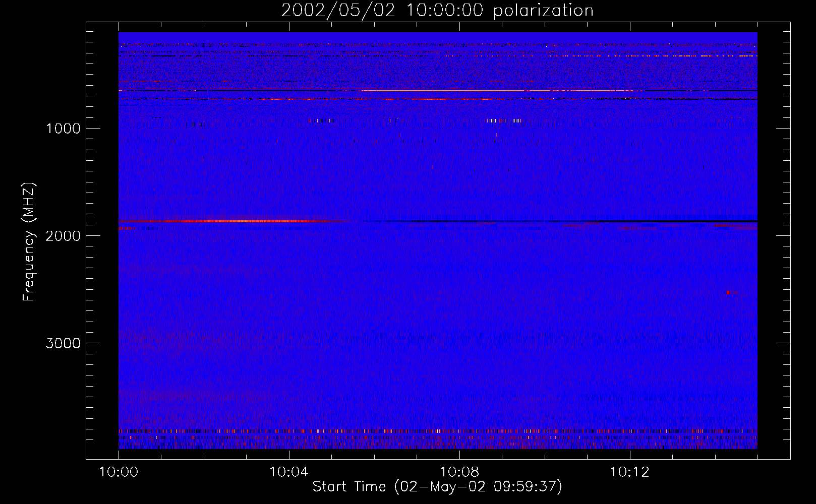Click the '10:00' time tick label
816x504 pixels.
(119, 472)
